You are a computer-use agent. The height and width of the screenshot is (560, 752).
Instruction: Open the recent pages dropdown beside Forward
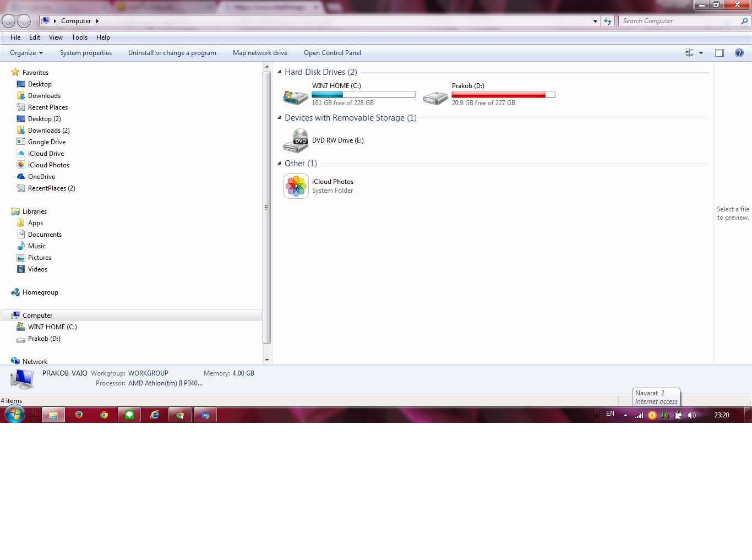click(35, 21)
